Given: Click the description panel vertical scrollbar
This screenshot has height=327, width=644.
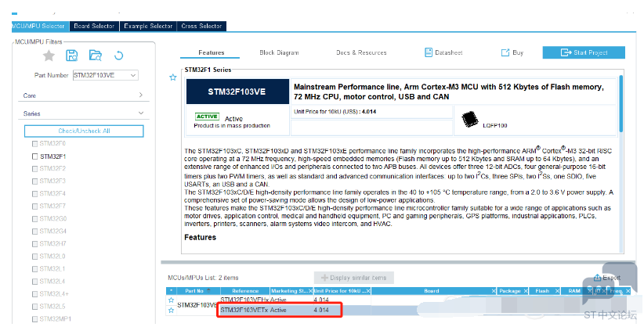Looking at the screenshot, I should tap(620, 103).
